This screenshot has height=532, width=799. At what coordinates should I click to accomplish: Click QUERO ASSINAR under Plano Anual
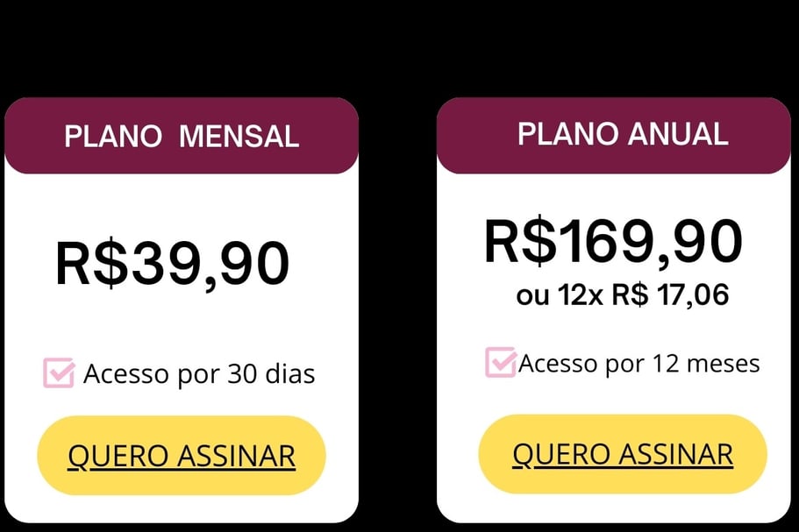623,454
